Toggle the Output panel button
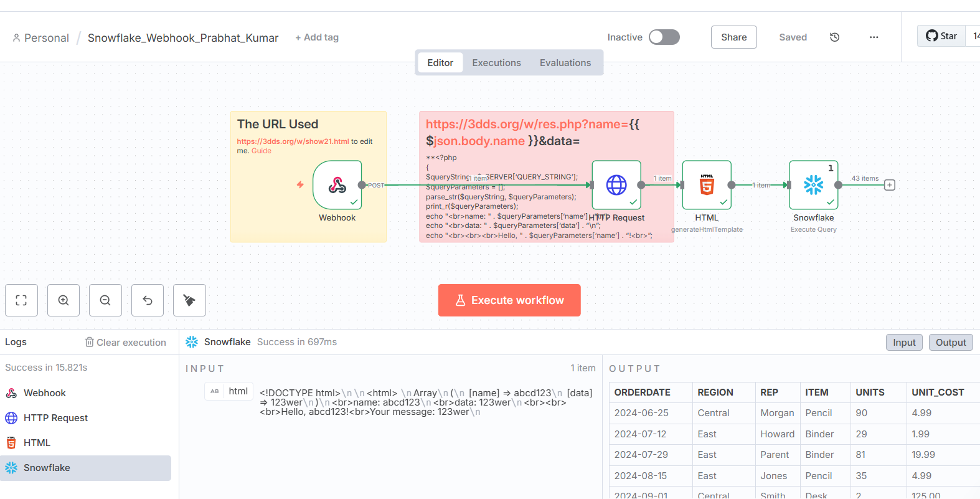This screenshot has height=499, width=980. 950,343
